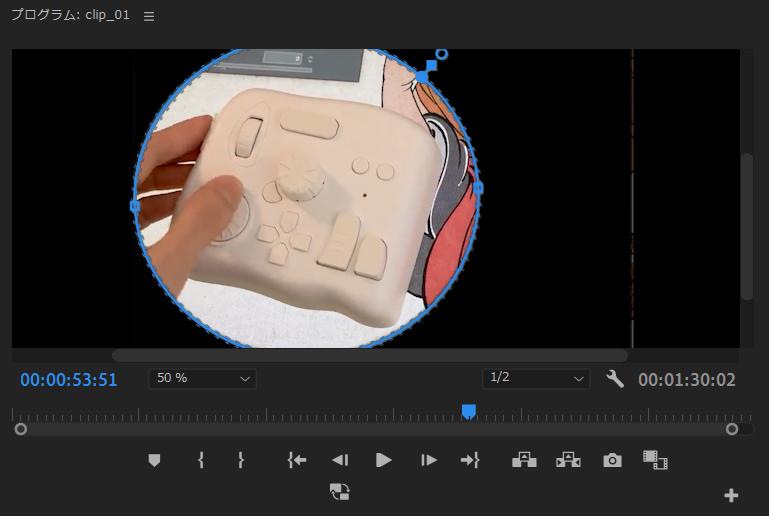Click the right zoom scroll bar handle

point(732,429)
